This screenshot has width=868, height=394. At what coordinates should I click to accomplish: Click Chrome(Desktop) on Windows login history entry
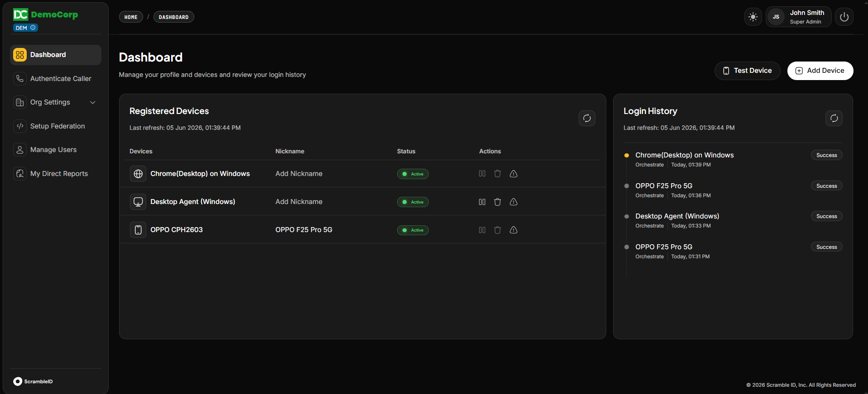(x=684, y=155)
